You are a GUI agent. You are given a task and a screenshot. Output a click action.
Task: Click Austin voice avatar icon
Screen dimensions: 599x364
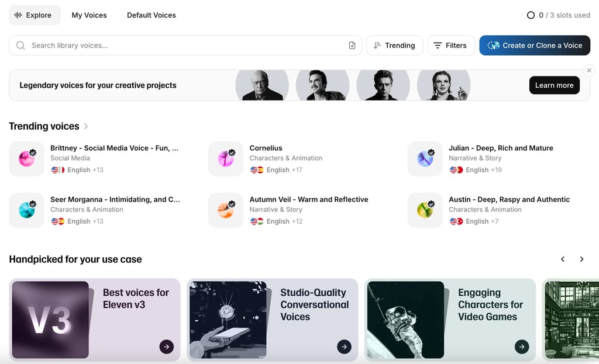425,210
